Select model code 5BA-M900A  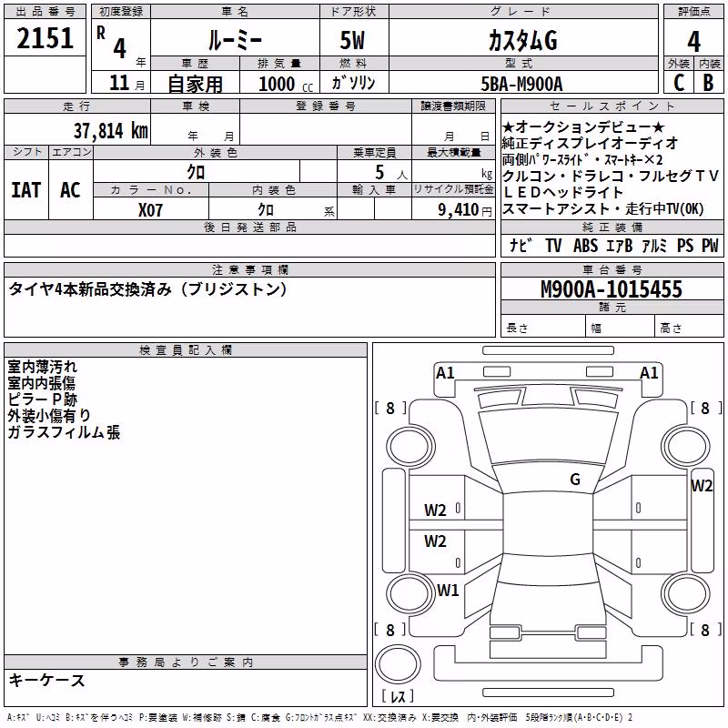pos(521,84)
